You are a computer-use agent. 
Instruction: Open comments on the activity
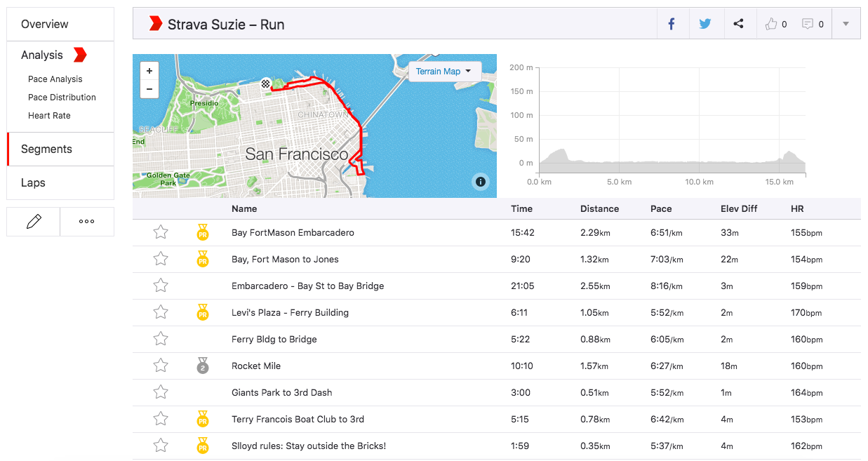(808, 22)
